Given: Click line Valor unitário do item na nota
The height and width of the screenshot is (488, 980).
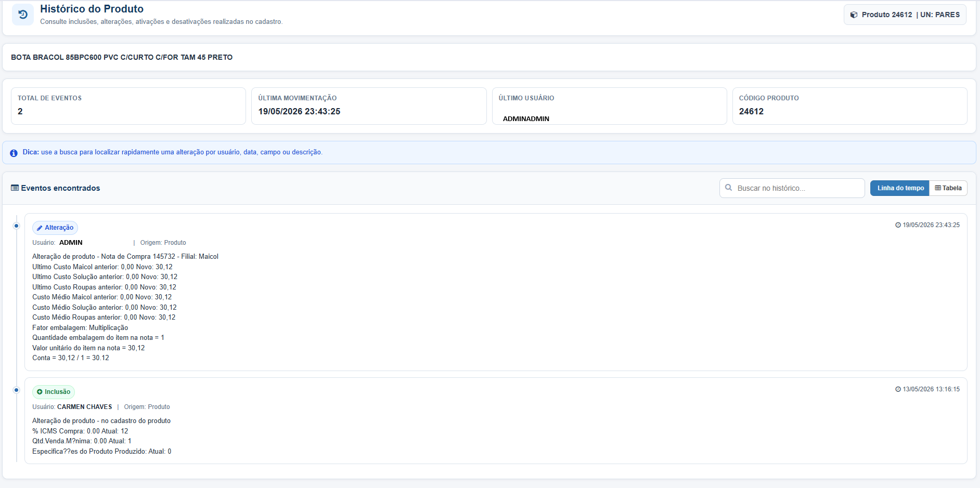Looking at the screenshot, I should [x=88, y=348].
